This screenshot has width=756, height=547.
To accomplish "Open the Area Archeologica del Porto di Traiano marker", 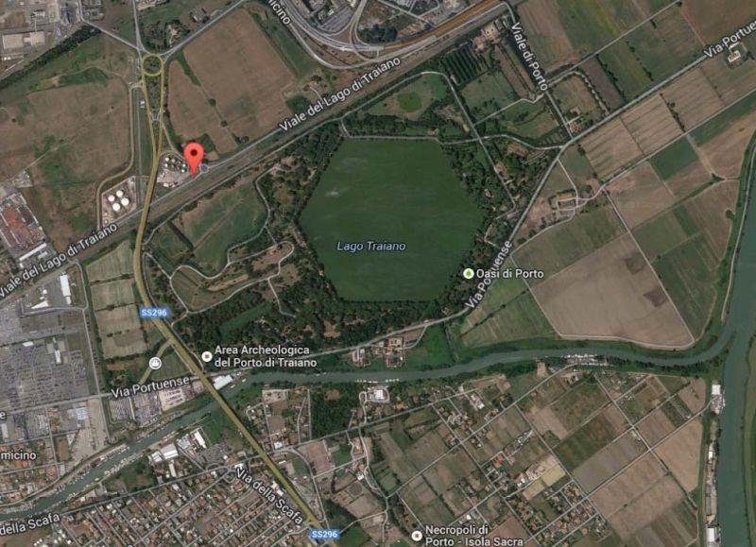I will (x=207, y=356).
